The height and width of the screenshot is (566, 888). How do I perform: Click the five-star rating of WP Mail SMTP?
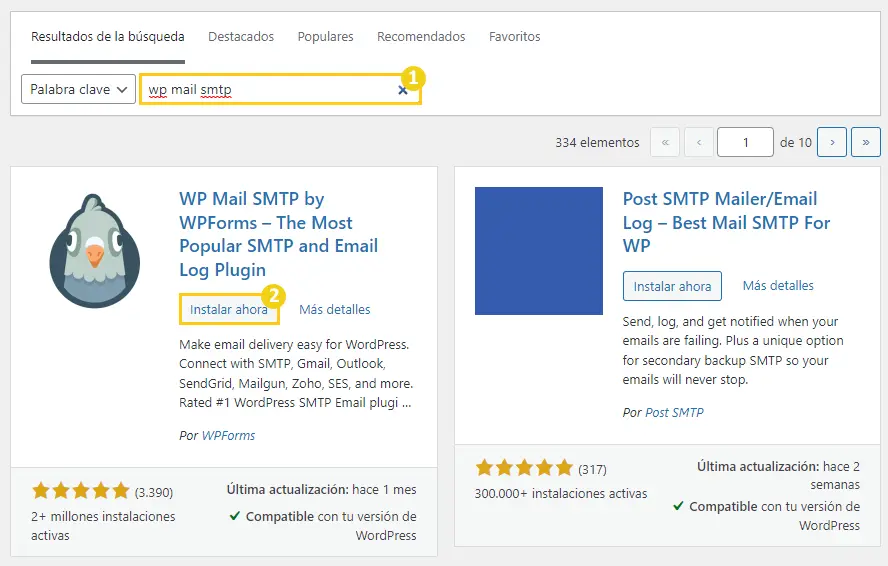click(x=81, y=491)
